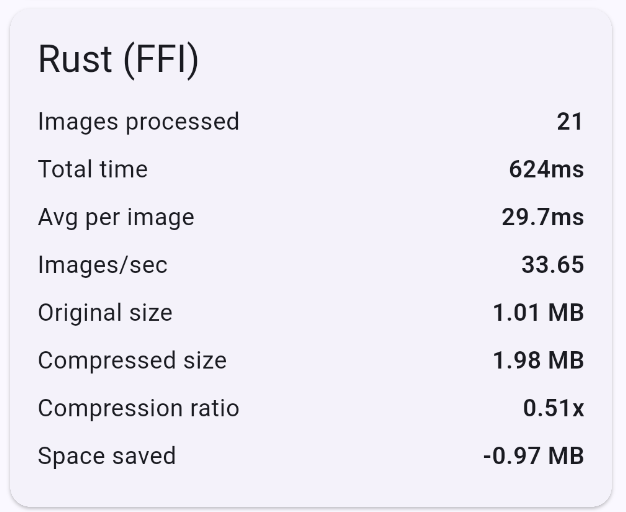Click the images processed value 21
This screenshot has height=512, width=626.
pyautogui.click(x=570, y=122)
